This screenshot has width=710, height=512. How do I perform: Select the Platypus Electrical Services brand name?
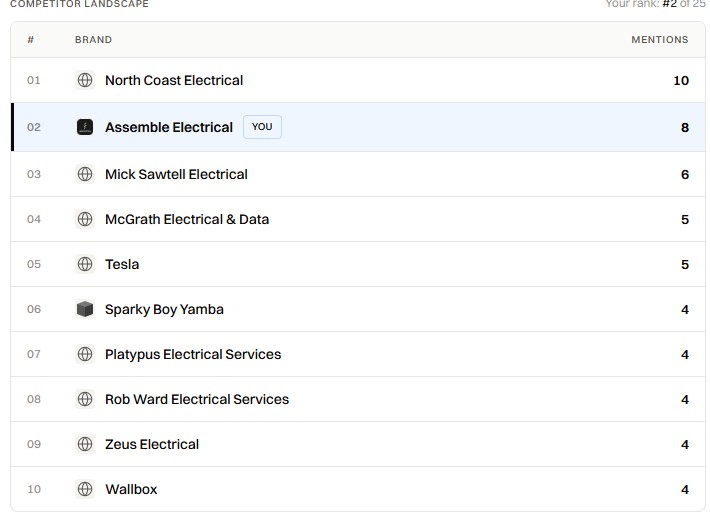tap(193, 354)
